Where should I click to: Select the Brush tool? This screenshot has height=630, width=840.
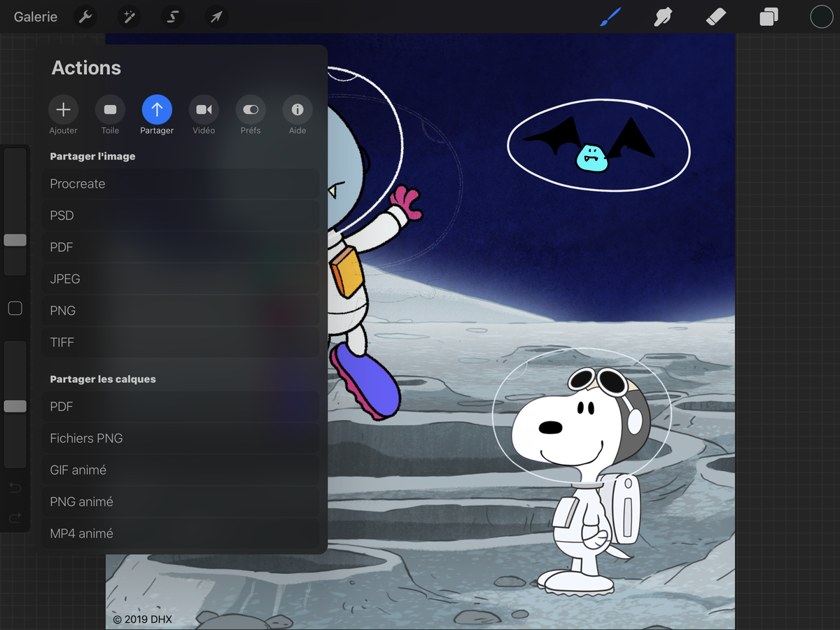point(610,17)
